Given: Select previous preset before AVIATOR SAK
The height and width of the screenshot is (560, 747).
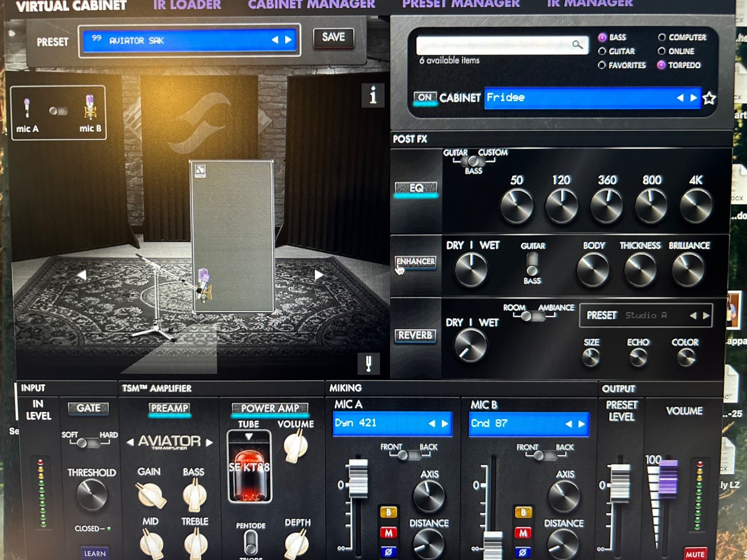Looking at the screenshot, I should [275, 40].
